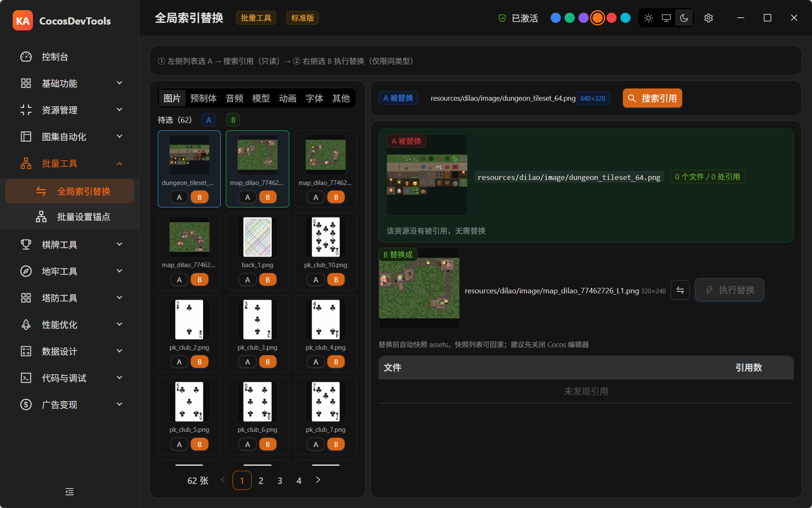Switch to the 模型 tab
812x508 pixels.
click(261, 98)
